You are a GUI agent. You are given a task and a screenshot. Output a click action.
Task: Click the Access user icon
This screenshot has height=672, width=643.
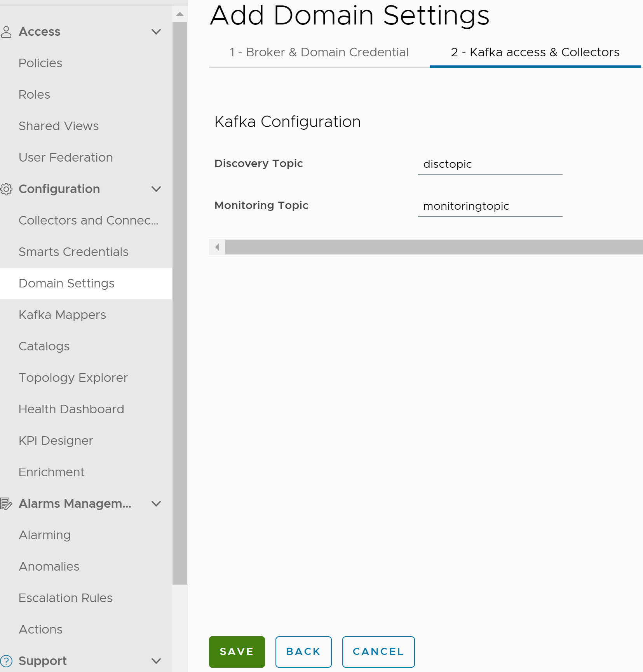click(6, 32)
